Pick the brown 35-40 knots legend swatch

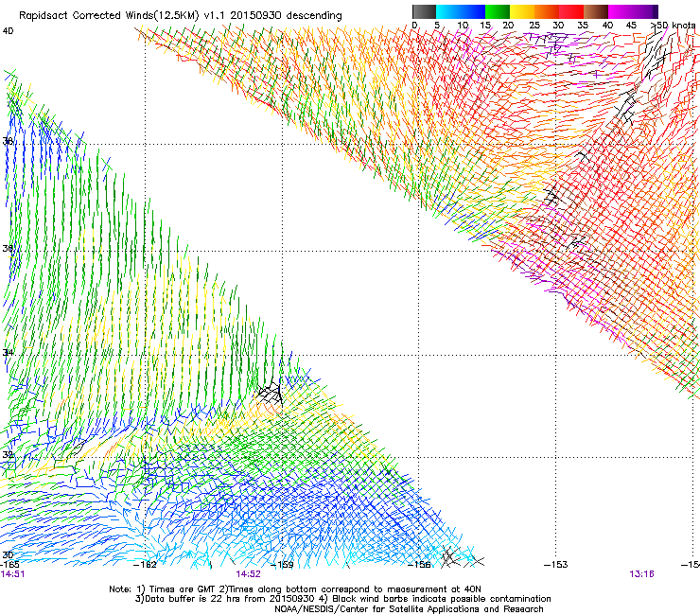596,11
